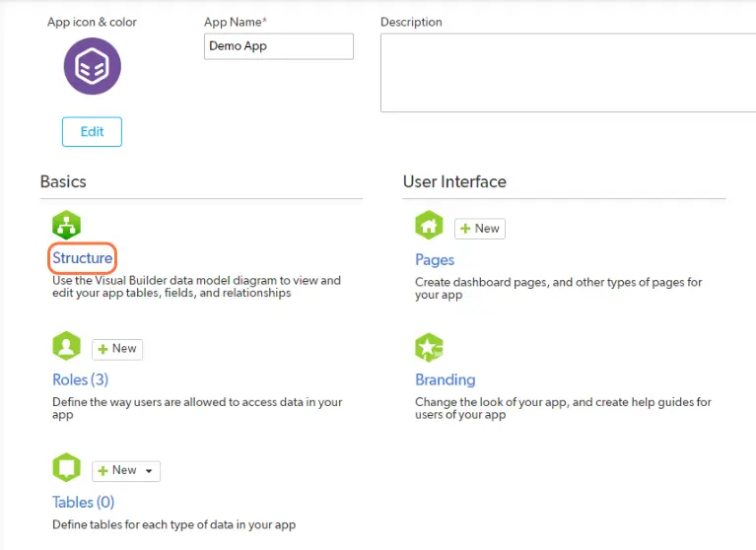The image size is (756, 550).
Task: Click the green Tables hexagon icon
Action: click(66, 467)
